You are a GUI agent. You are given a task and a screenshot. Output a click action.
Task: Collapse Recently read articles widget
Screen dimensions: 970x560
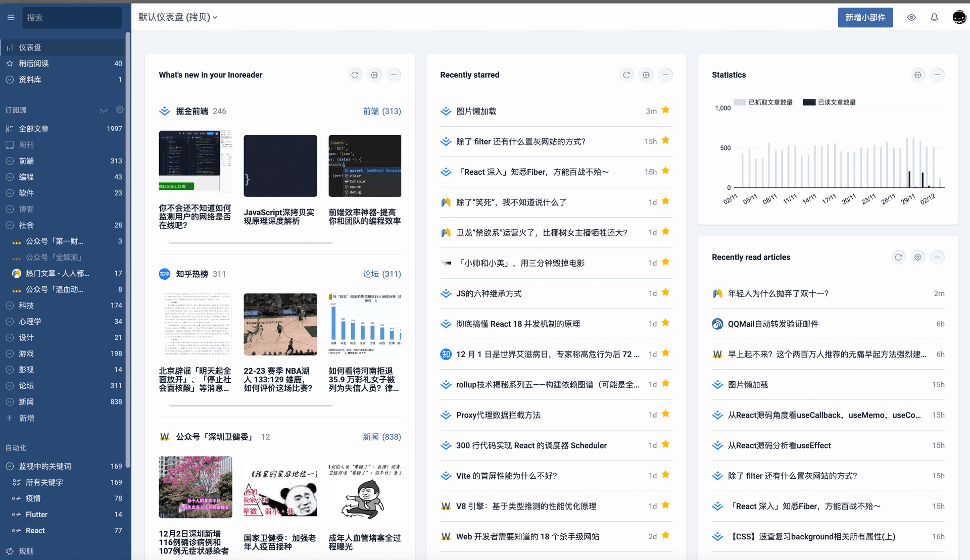[937, 258]
